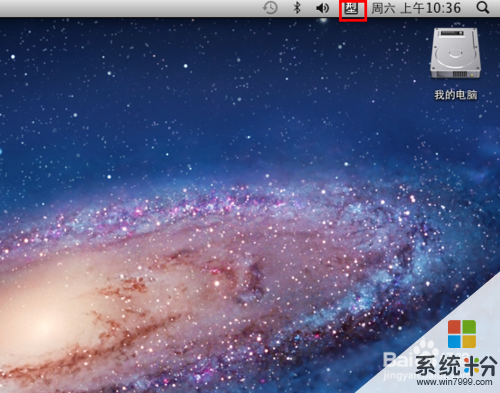This screenshot has height=393, width=500.
Task: Click the red square of the watermark logo
Action: (454, 327)
